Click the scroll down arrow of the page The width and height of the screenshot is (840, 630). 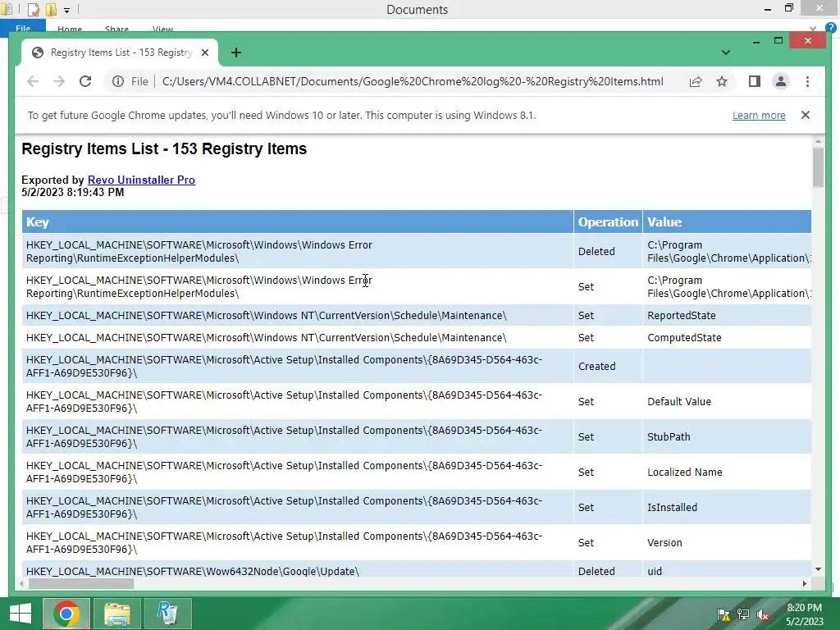coord(818,569)
